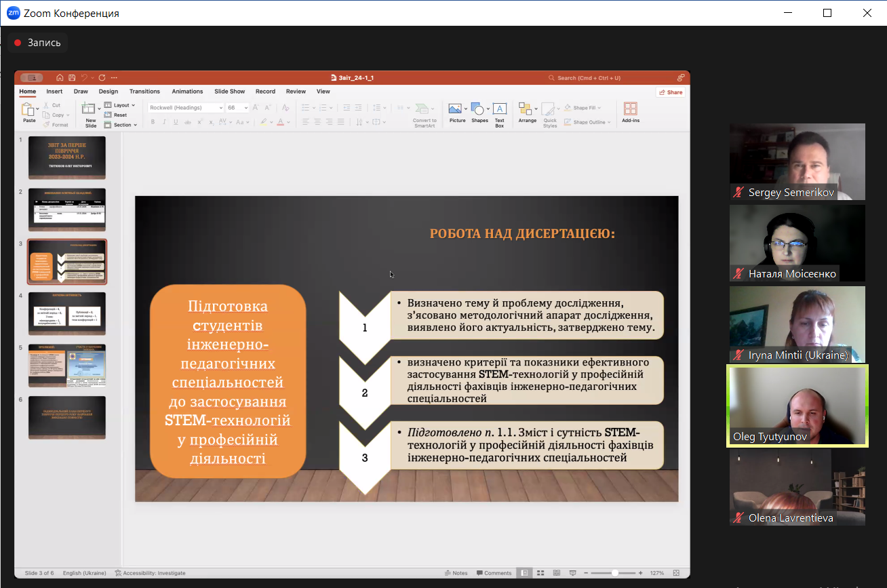The image size is (887, 588).
Task: Click the Paste clipboard icon
Action: (x=28, y=109)
